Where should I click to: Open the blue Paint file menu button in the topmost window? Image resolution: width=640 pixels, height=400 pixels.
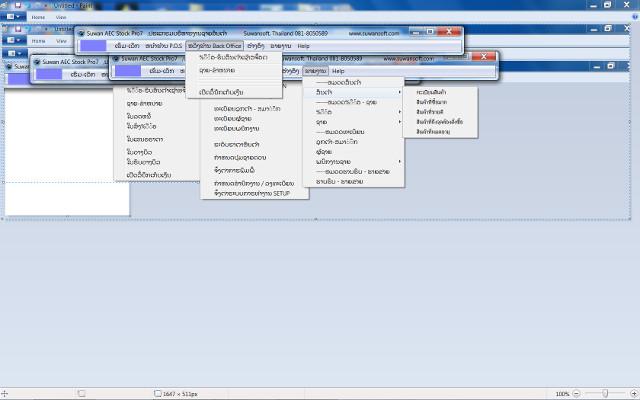click(x=13, y=17)
